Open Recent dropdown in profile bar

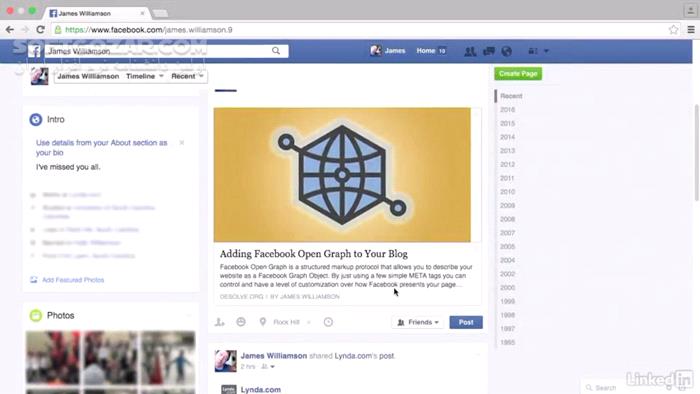(188, 76)
